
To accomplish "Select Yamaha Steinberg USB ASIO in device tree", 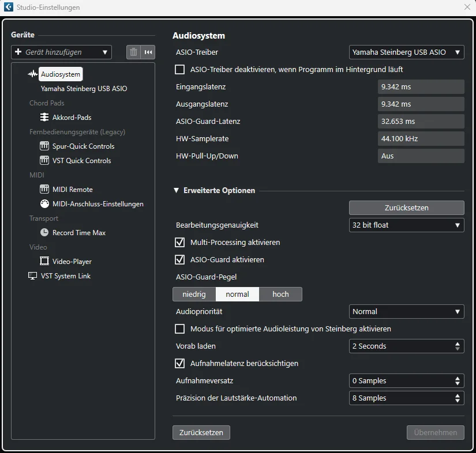I will click(84, 89).
